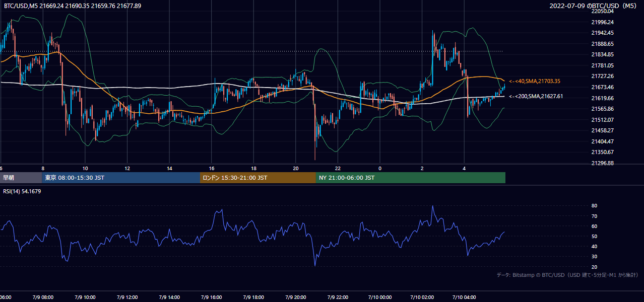Click price axis value 21996.24
Screen dimensions: 644x302
602,22
